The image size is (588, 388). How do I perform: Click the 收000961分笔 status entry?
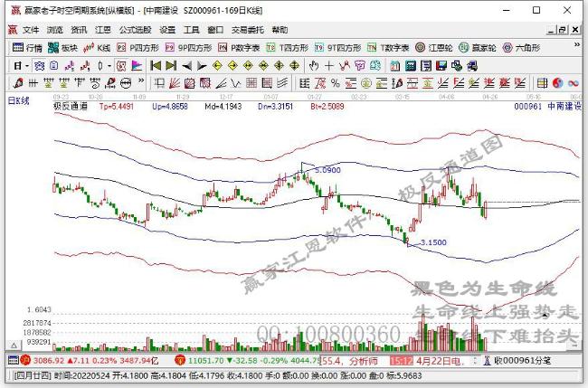(517, 361)
